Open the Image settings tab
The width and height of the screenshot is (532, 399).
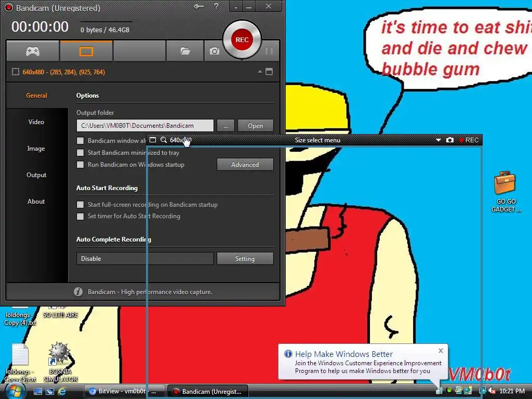click(36, 148)
